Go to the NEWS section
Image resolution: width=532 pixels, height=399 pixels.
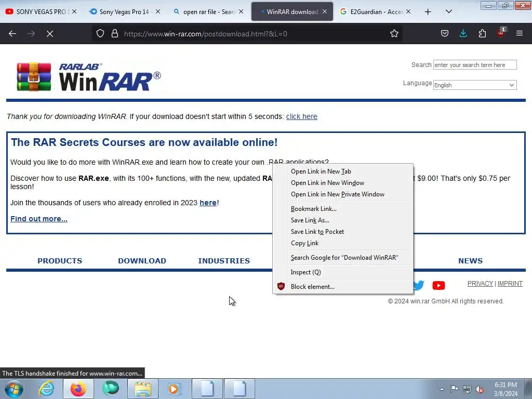(x=470, y=261)
